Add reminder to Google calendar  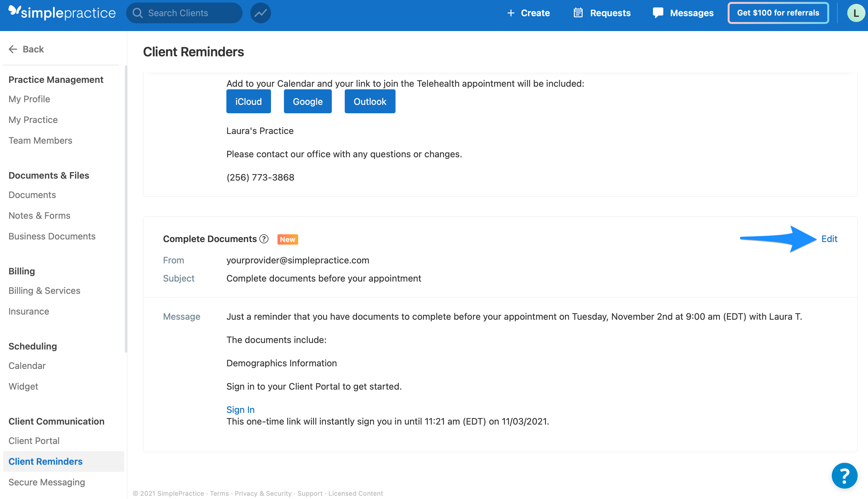[307, 101]
